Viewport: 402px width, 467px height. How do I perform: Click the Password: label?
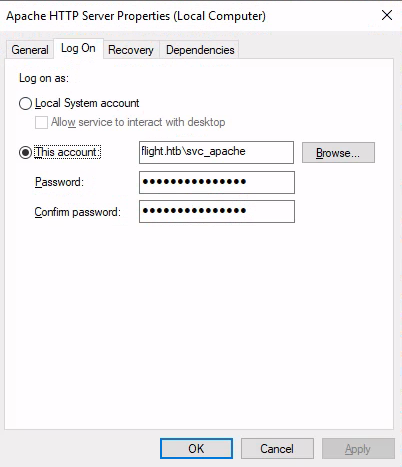pos(59,182)
